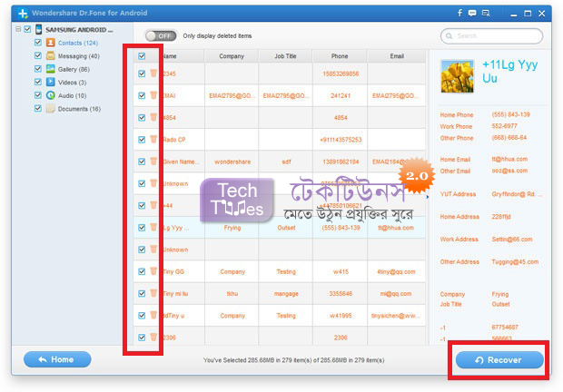563x392 pixels.
Task: Open the Videos (3) category
Action: [72, 83]
